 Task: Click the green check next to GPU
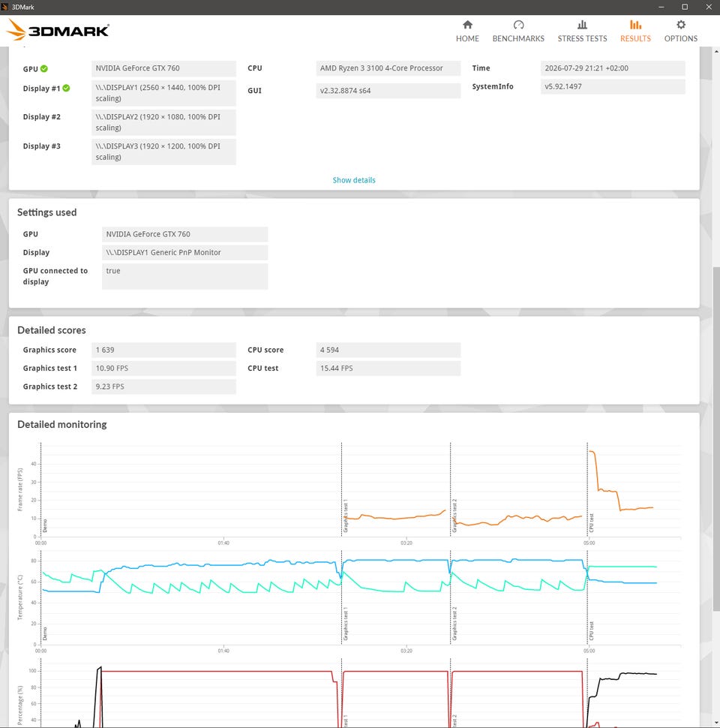point(44,69)
